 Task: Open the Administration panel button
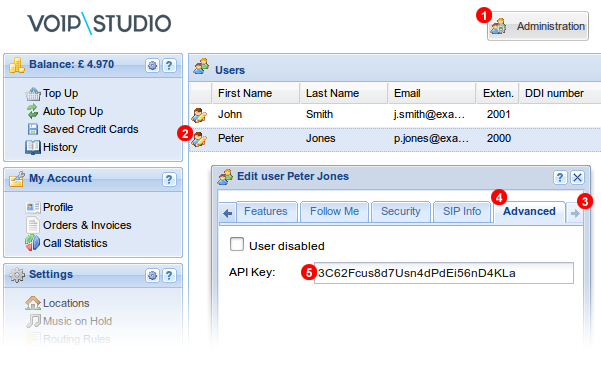(538, 26)
